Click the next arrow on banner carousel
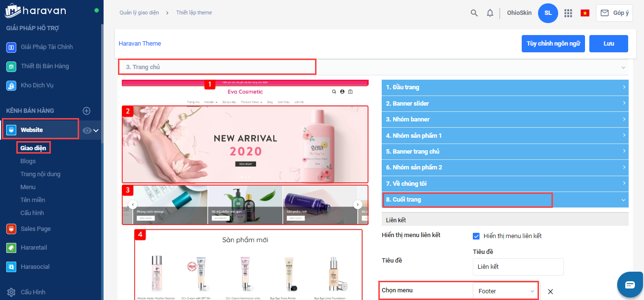This screenshot has height=300, width=644. 358,204
